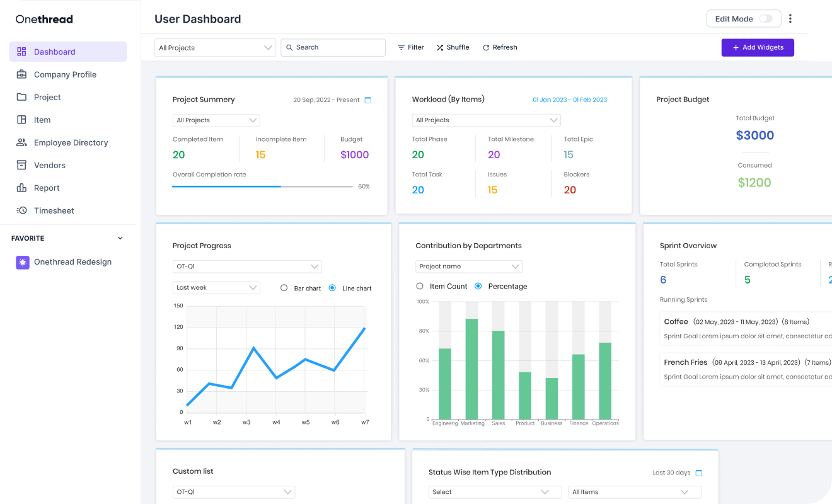Image resolution: width=832 pixels, height=504 pixels.
Task: Go to Project in the sidebar
Action: coord(47,97)
